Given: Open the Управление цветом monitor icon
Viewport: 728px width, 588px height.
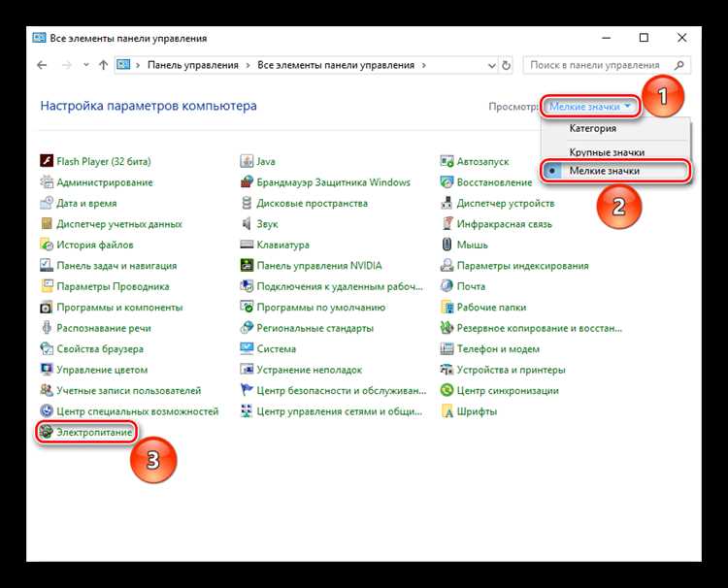Looking at the screenshot, I should (47, 370).
